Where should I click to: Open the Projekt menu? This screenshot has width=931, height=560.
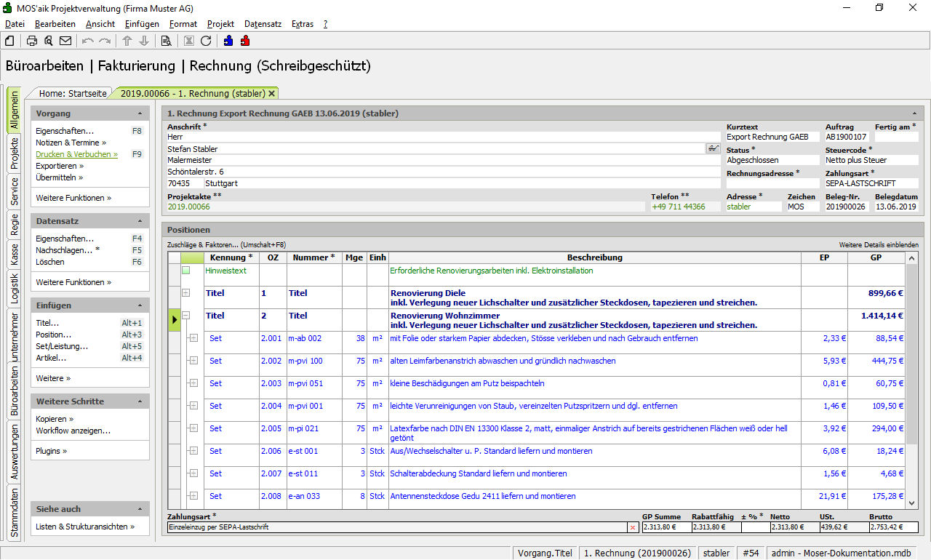coord(220,24)
